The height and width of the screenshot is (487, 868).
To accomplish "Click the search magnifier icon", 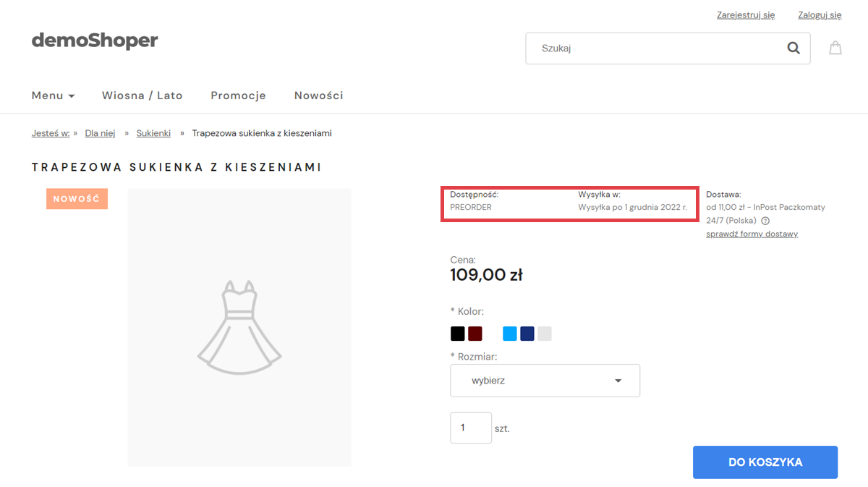I will tap(793, 48).
